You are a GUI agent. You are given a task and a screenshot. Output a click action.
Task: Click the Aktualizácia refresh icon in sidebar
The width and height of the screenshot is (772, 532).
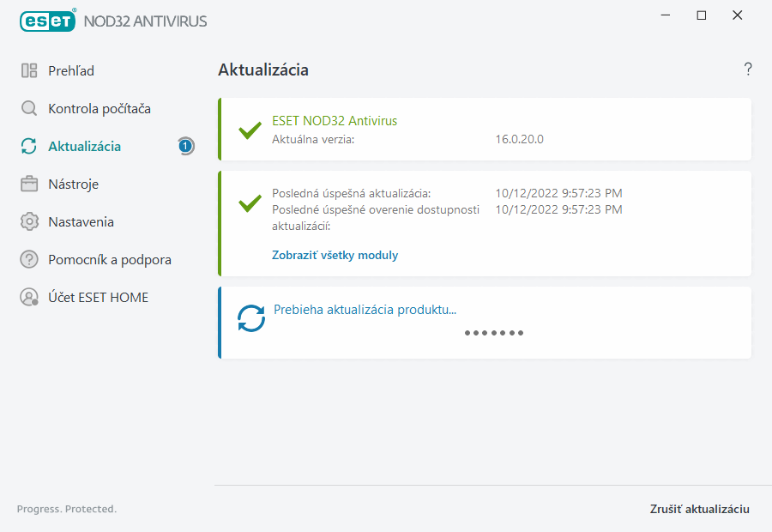point(29,147)
